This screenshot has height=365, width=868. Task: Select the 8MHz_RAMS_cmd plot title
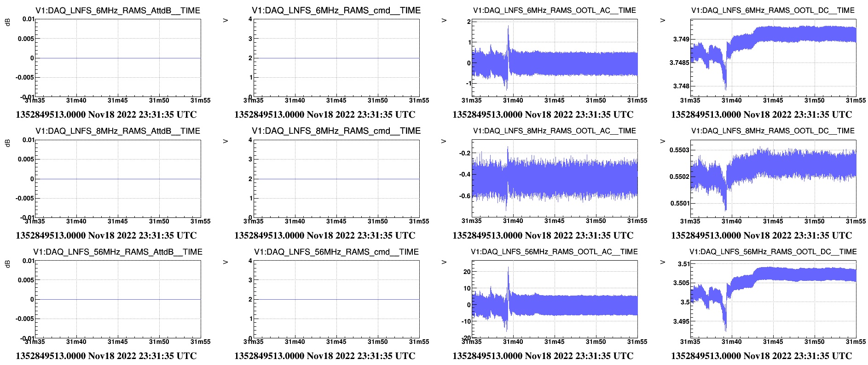point(336,131)
